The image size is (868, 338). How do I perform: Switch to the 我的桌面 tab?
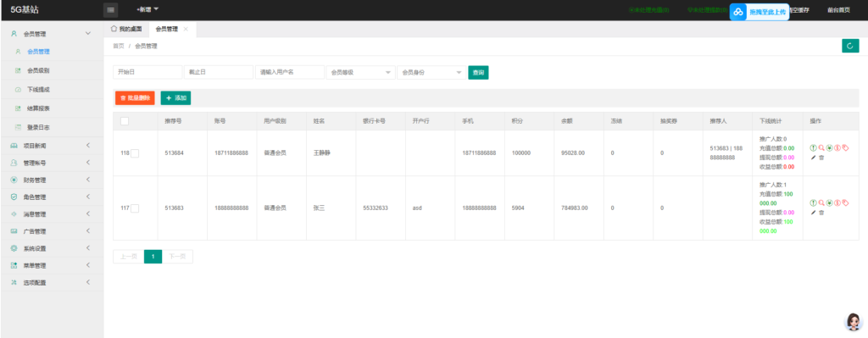pyautogui.click(x=126, y=29)
